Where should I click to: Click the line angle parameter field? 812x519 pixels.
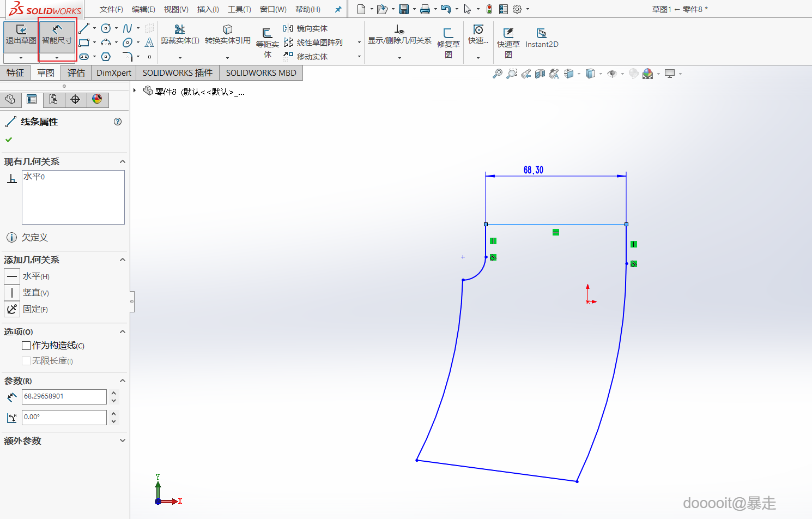click(x=64, y=418)
